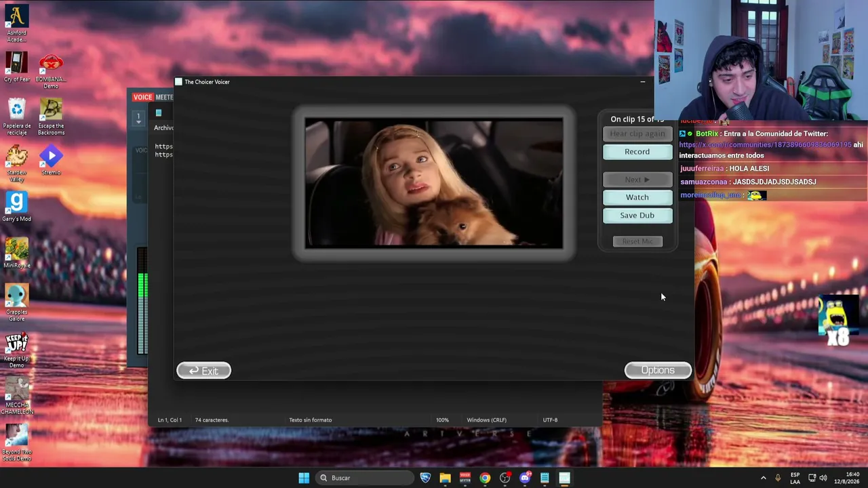Click the Buscar taskbar search box
The width and height of the screenshot is (868, 488).
(x=366, y=478)
